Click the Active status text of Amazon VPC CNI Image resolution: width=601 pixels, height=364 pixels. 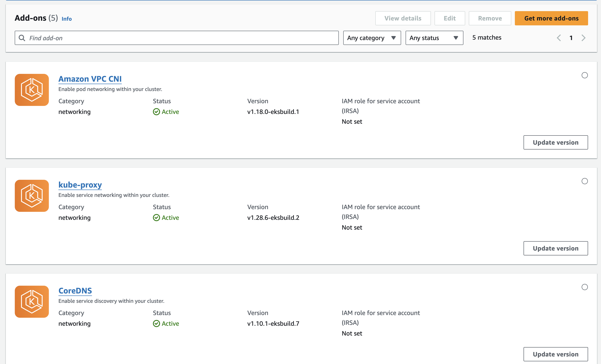click(x=170, y=112)
